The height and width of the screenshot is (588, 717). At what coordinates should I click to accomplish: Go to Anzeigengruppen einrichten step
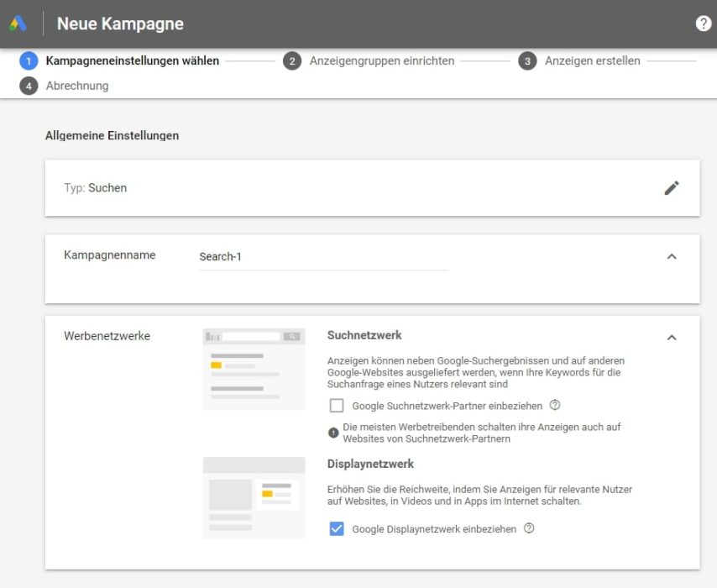click(382, 60)
